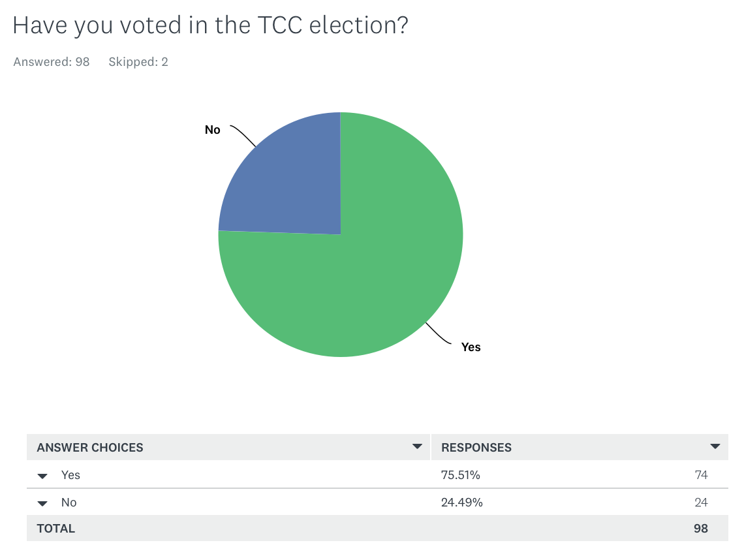Open the RESPONSES column dropdown arrow
Screen dimensions: 744x560
point(715,447)
